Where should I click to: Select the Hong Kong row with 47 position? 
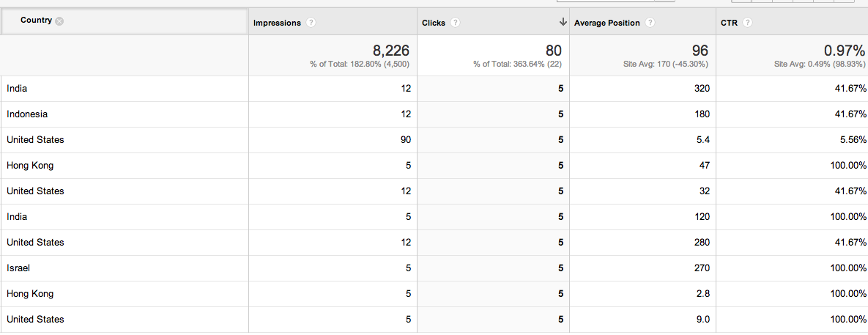(434, 166)
